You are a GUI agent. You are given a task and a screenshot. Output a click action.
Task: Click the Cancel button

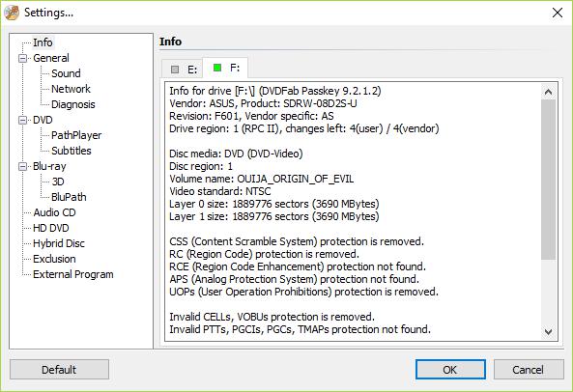529,370
